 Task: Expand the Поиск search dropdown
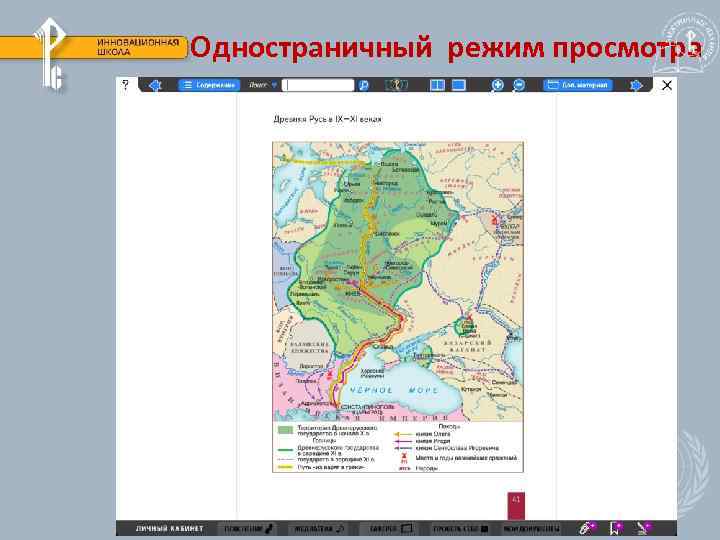click(x=263, y=85)
